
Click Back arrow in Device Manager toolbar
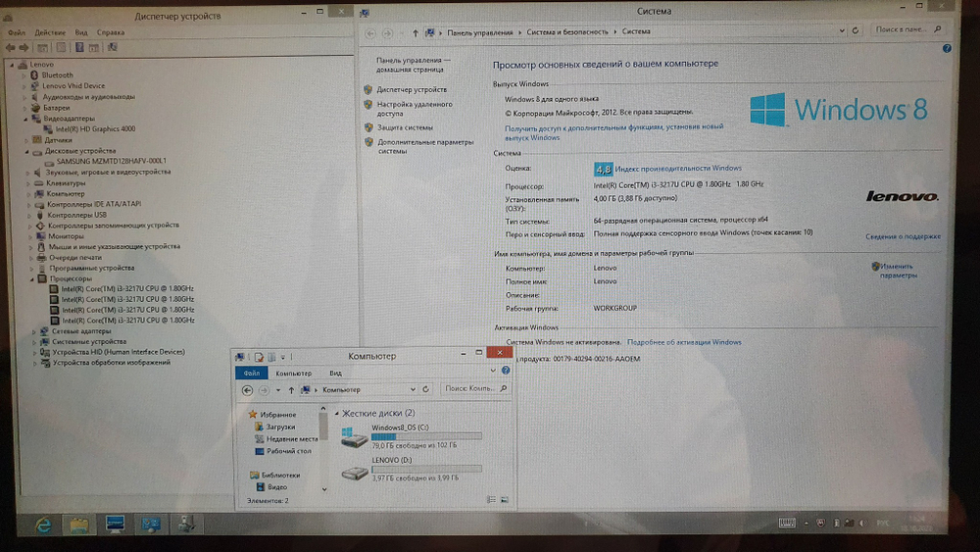[x=10, y=47]
